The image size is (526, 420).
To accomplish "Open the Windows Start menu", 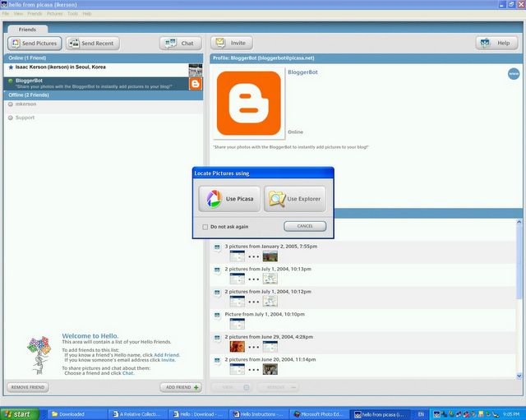I will click(x=20, y=414).
